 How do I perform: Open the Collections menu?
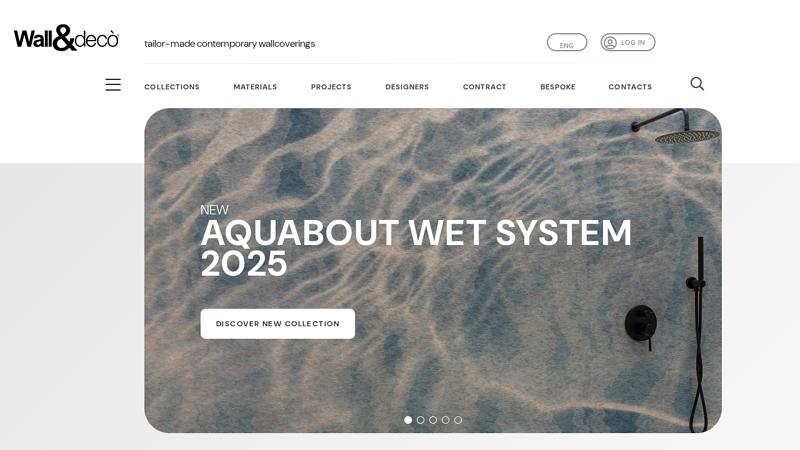[172, 87]
